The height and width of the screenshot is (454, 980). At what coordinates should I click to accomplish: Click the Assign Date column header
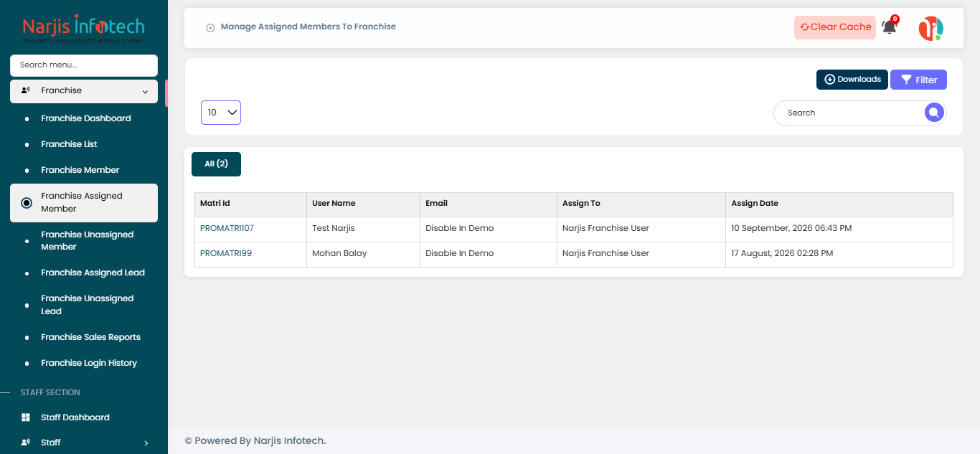[839, 204]
